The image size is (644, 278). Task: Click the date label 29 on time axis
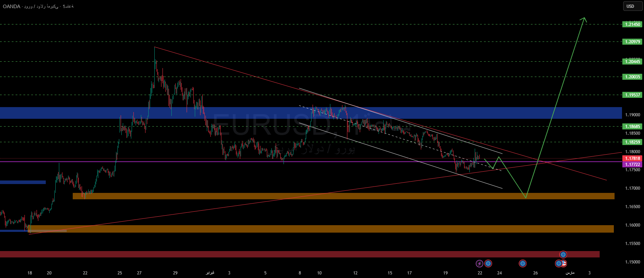[x=175, y=273]
